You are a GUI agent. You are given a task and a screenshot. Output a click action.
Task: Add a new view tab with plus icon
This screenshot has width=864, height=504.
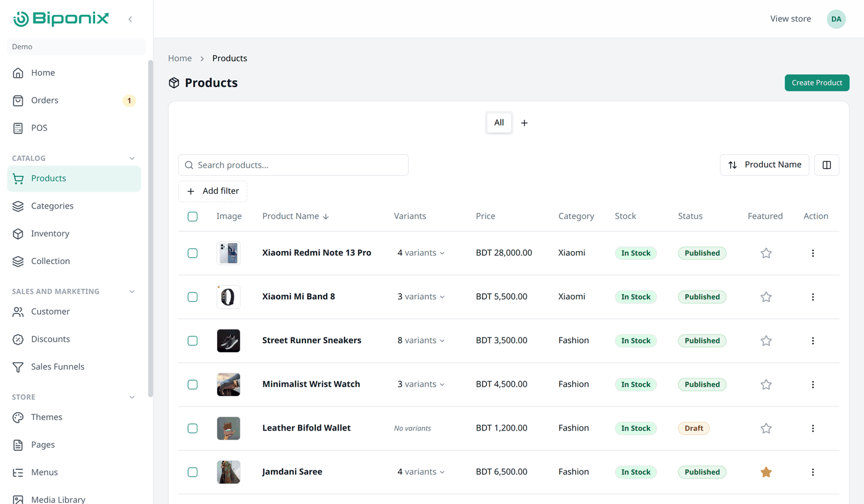(524, 123)
